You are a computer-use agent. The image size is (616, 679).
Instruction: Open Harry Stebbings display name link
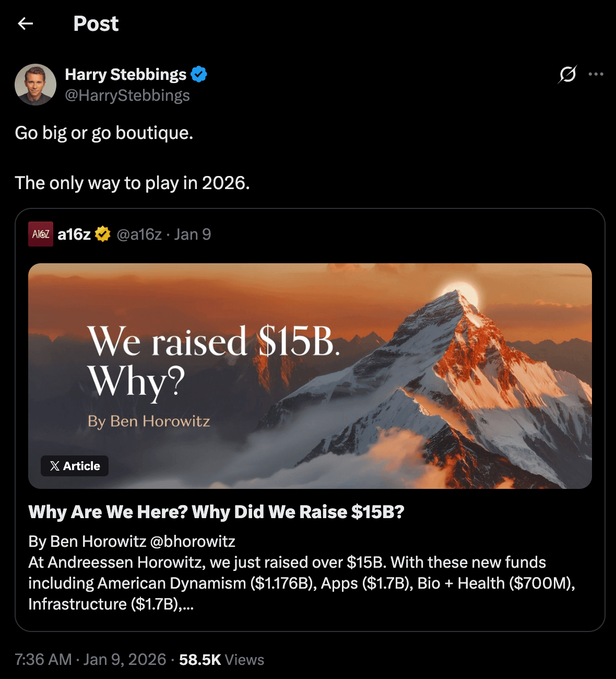(125, 75)
